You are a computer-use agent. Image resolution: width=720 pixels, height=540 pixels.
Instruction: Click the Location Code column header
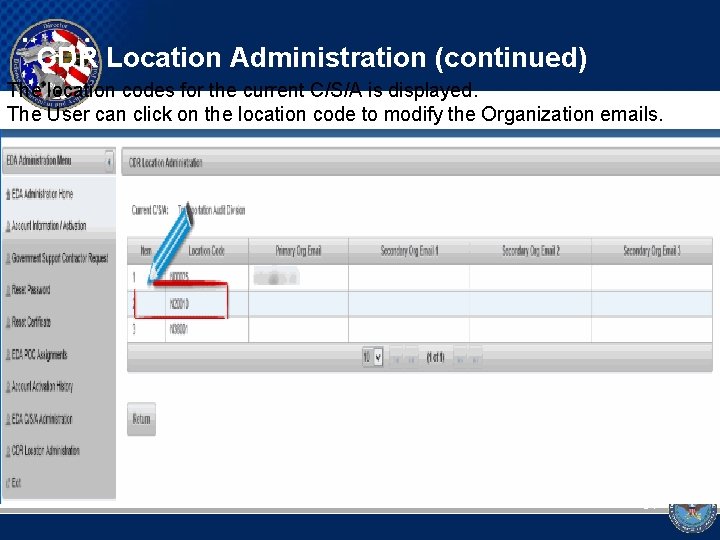pyautogui.click(x=206, y=251)
